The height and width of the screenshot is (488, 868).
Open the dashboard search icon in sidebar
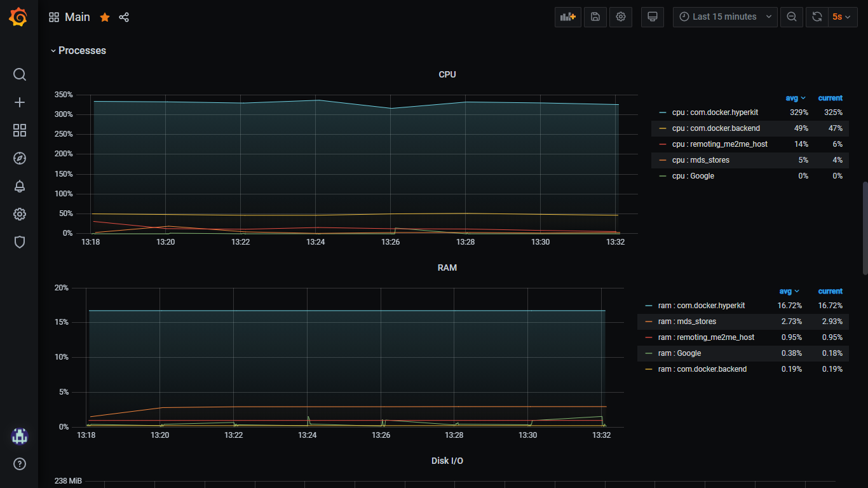tap(20, 74)
